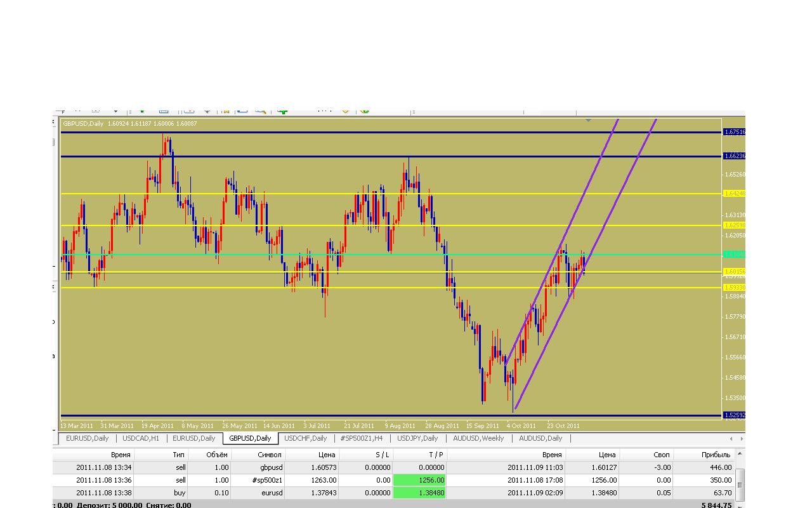Open the first EURUSD,Daily tab before USDCAD,H1
Viewport: 812px width, 508px height.
87,438
